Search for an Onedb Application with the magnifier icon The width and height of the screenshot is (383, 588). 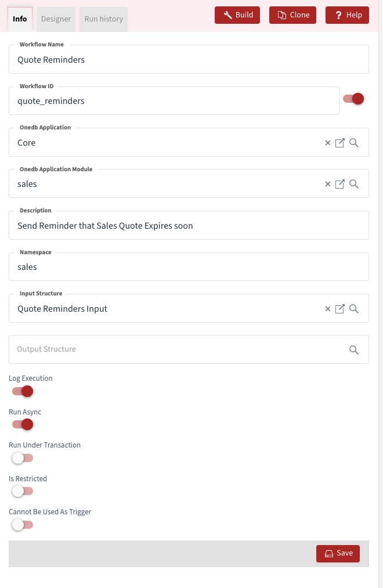354,142
